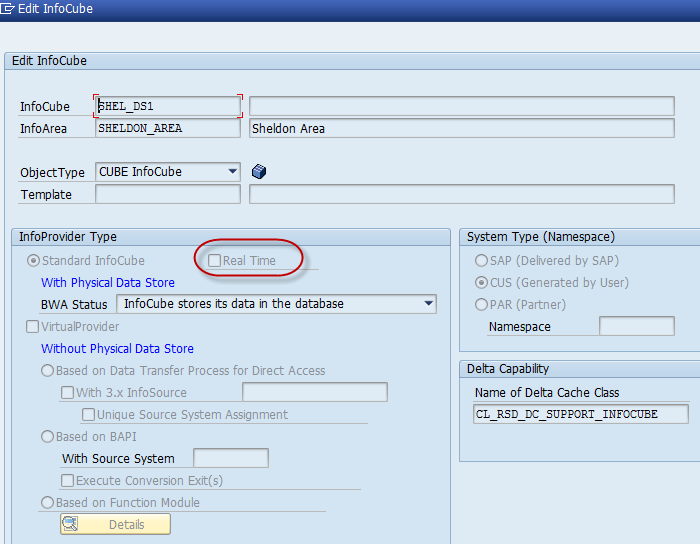Click the Edit InfoCube panel title
This screenshot has width=700, height=544.
[x=49, y=61]
